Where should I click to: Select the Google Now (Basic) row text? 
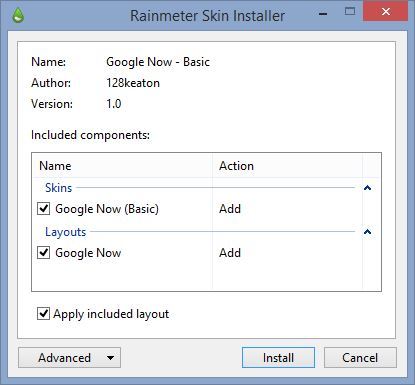point(107,209)
